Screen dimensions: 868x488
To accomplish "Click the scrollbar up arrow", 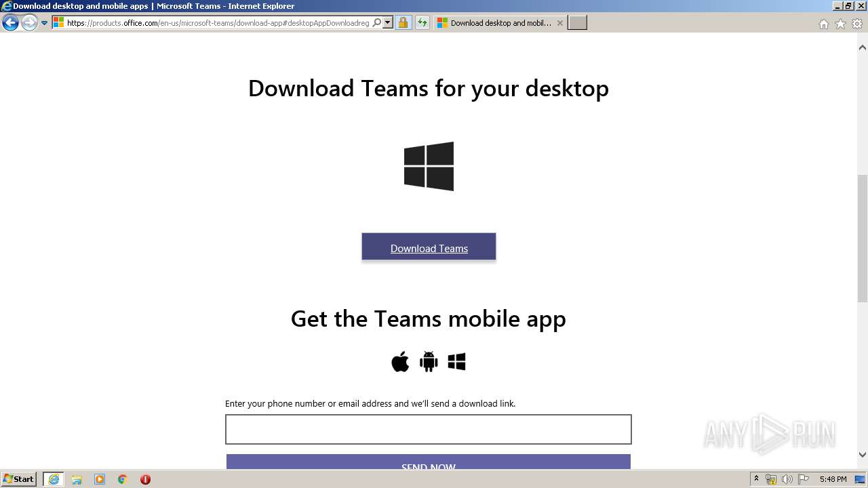I will coord(863,47).
